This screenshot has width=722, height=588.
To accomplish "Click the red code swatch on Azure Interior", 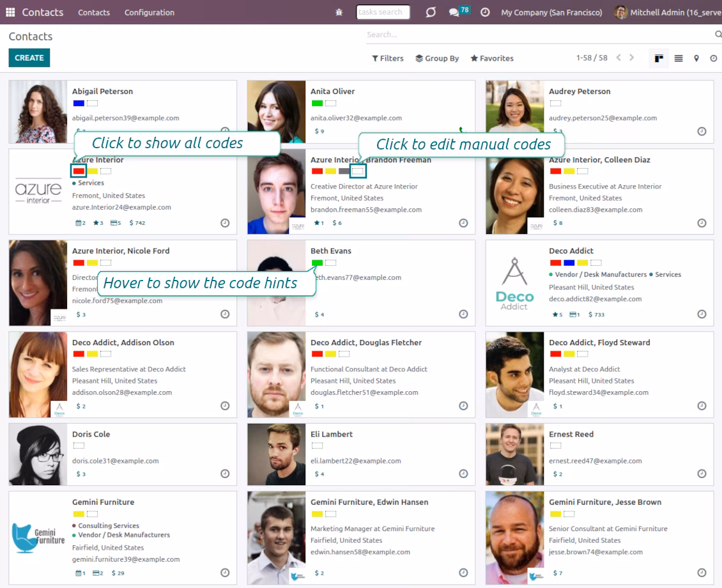I will pos(79,171).
